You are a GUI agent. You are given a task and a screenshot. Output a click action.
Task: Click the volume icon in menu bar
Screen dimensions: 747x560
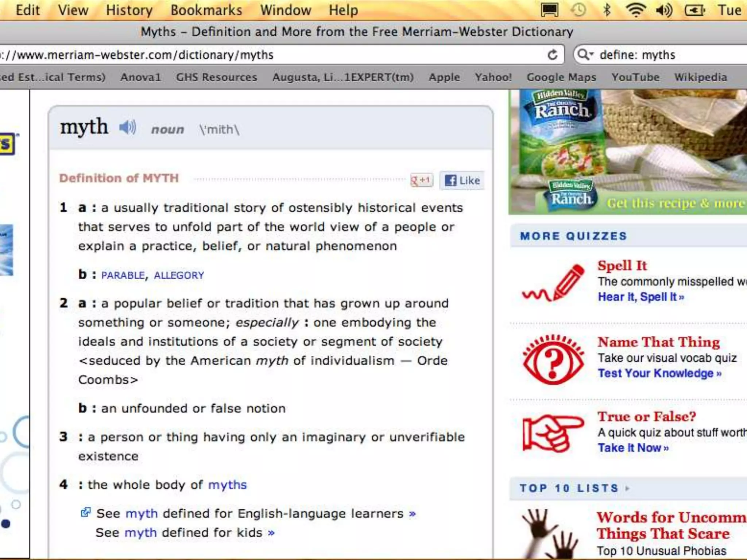[665, 10]
